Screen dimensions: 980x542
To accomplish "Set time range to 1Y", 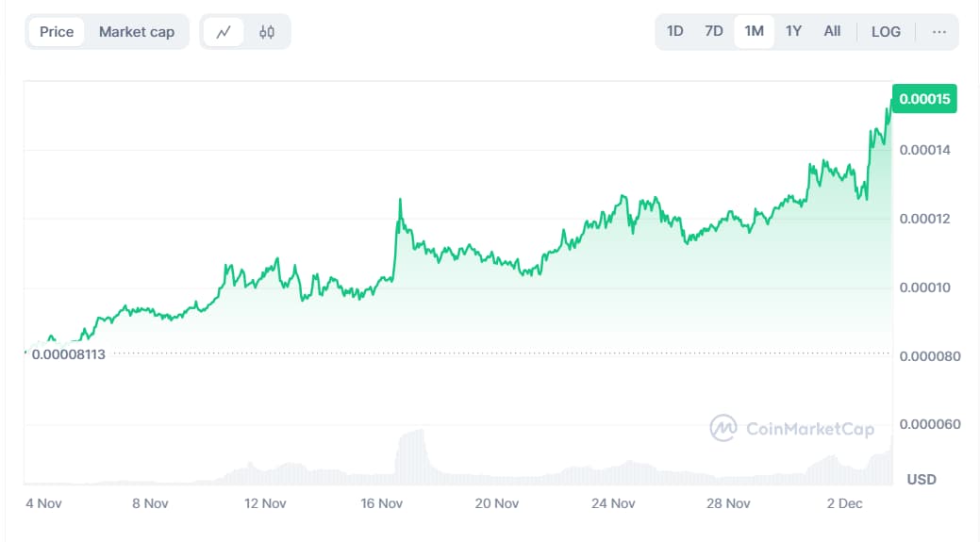I will click(793, 31).
